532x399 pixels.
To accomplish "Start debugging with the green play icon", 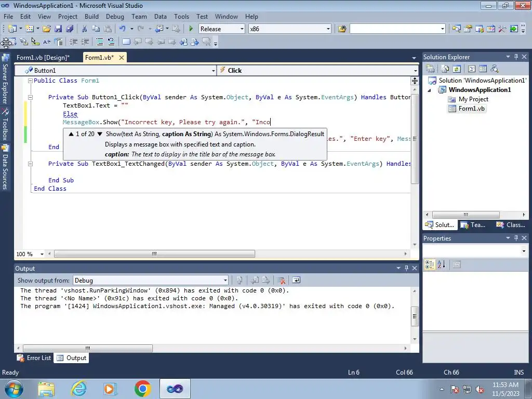I will 191,29.
